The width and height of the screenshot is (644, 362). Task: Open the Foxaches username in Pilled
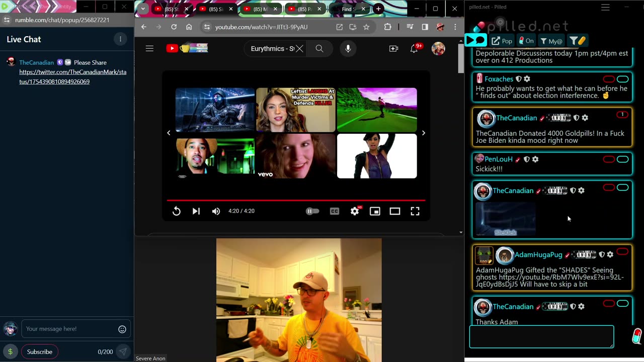499,79
